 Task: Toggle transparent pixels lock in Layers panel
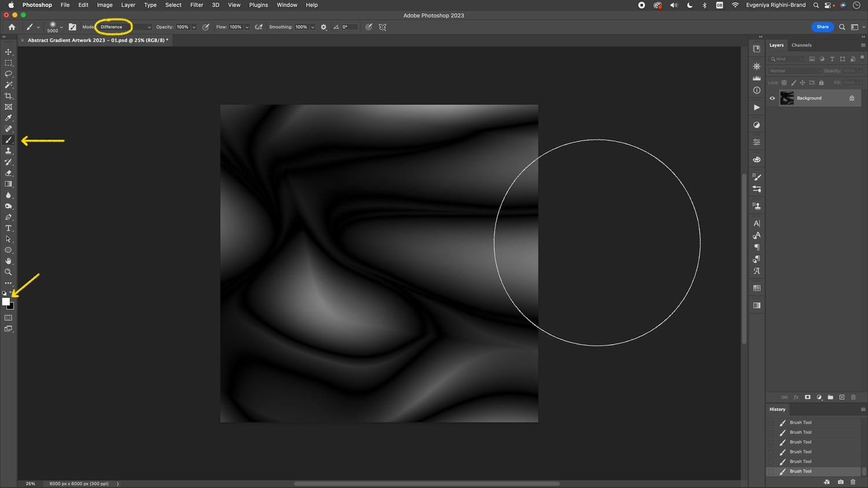(784, 83)
